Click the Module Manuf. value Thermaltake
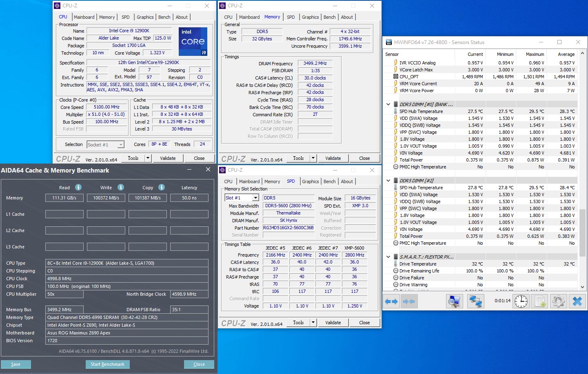Image resolution: width=588 pixels, height=374 pixels. tap(288, 213)
